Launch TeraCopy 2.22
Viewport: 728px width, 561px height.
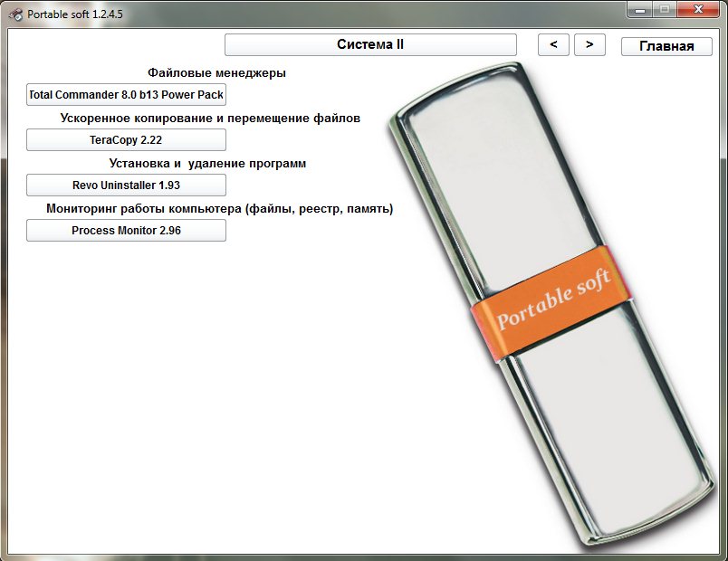tap(126, 139)
